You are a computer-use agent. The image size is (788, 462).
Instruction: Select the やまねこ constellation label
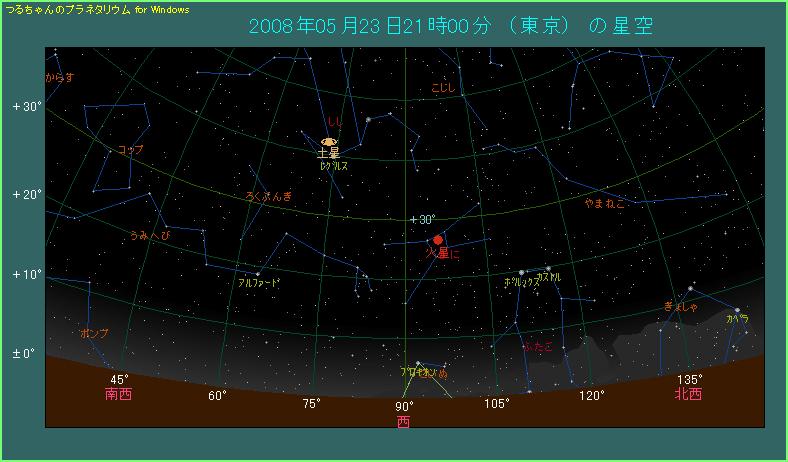[605, 203]
